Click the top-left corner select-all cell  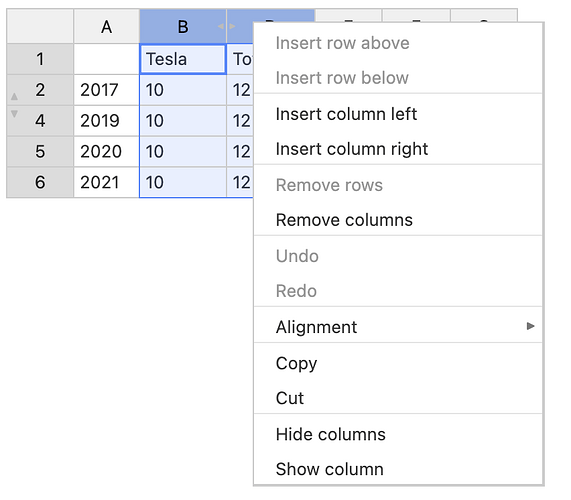(40, 26)
